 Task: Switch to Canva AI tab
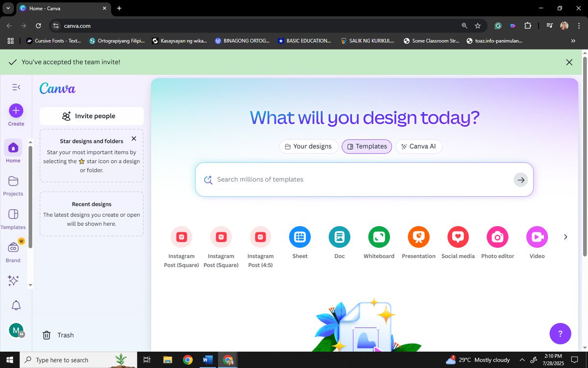point(419,146)
